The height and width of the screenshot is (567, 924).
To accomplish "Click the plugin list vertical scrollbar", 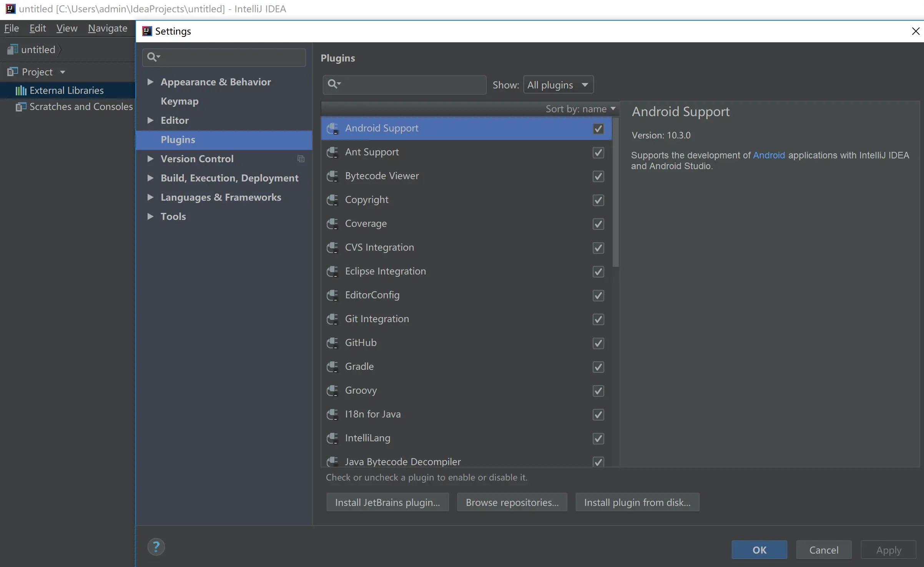I will pos(616,192).
